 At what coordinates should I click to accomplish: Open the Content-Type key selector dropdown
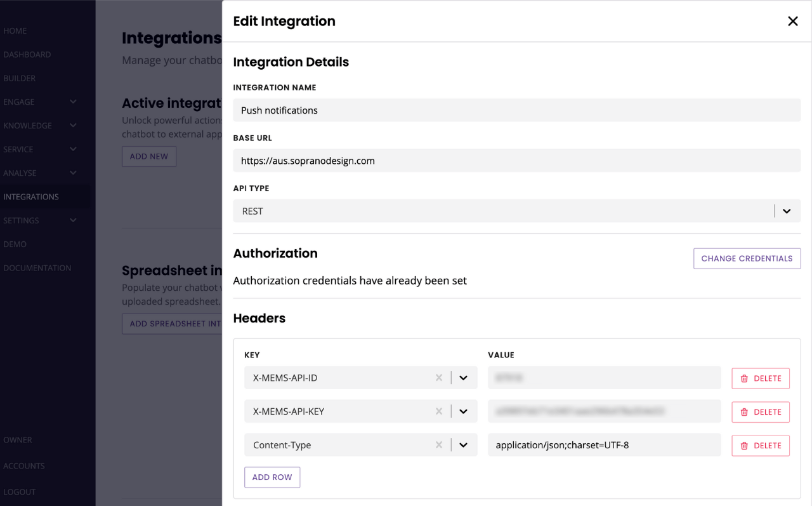(462, 444)
